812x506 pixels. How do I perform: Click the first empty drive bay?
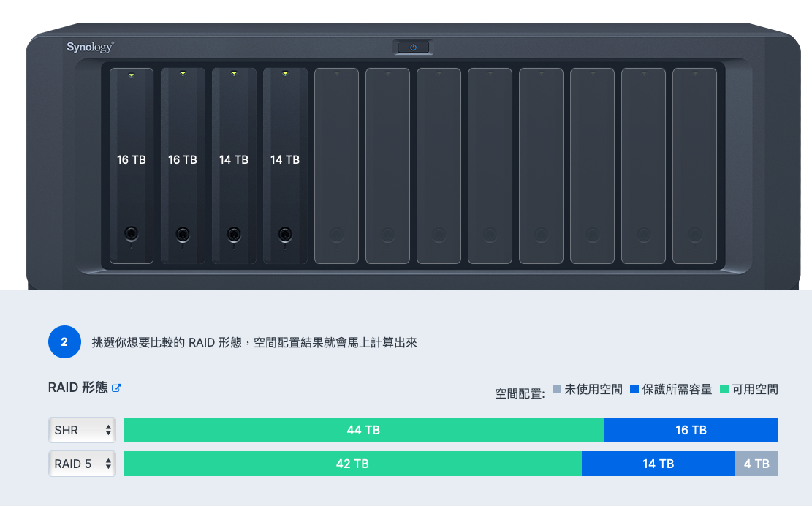click(x=337, y=166)
